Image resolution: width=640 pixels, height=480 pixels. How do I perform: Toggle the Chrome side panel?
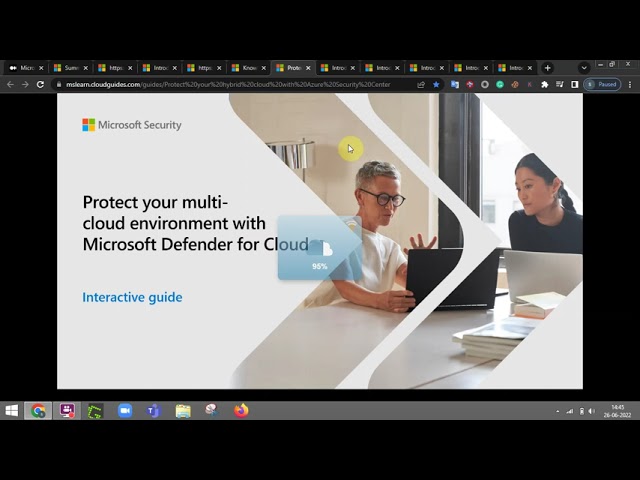[x=574, y=84]
